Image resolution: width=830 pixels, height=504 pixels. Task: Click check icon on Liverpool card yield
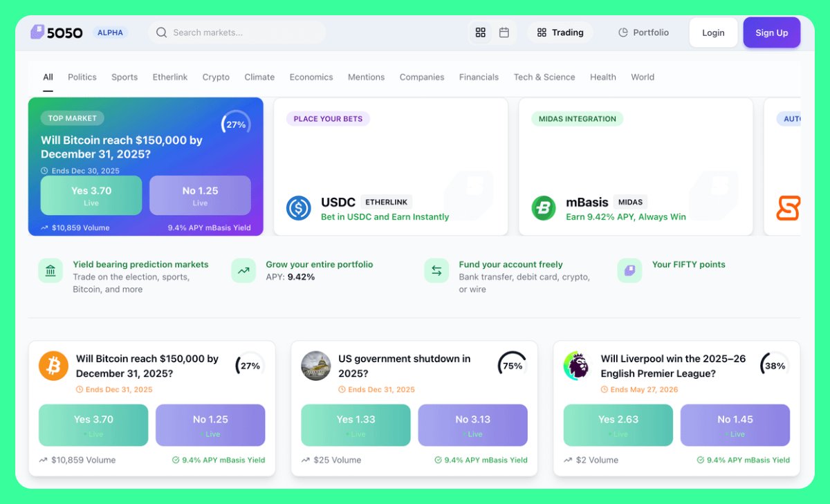pos(701,460)
